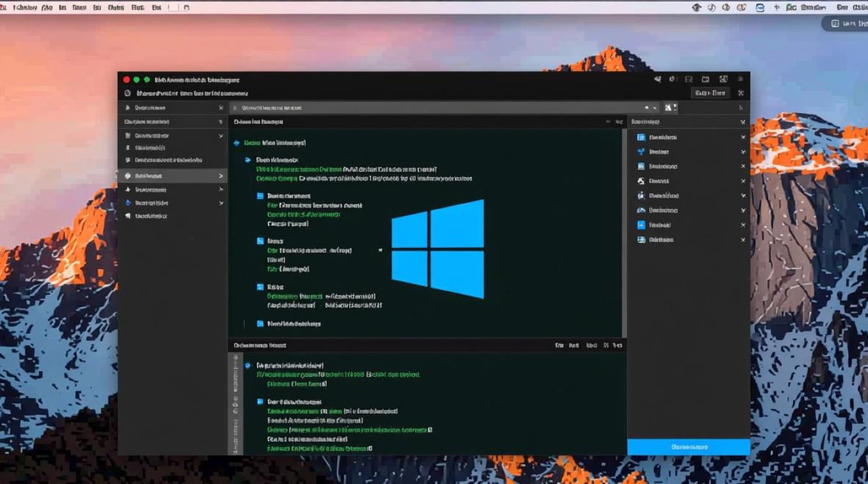868x484 pixels.
Task: Click the circular icon below the window traffic lights
Action: [x=127, y=94]
